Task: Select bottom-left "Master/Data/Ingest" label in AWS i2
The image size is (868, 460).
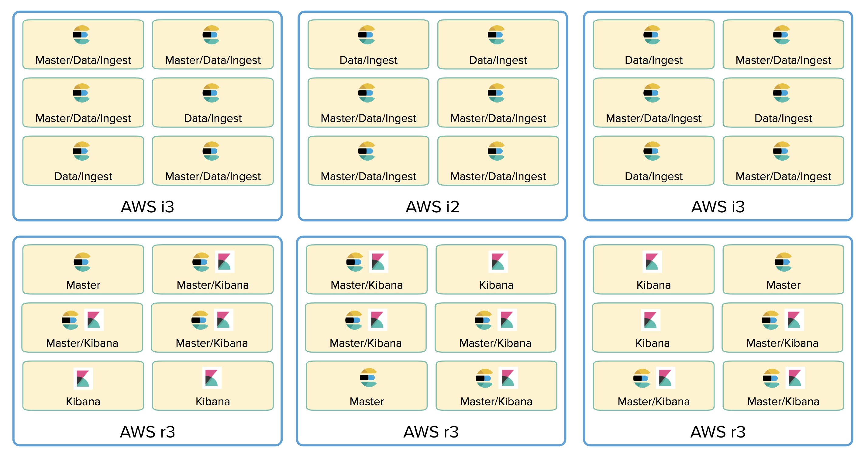Action: [x=368, y=176]
